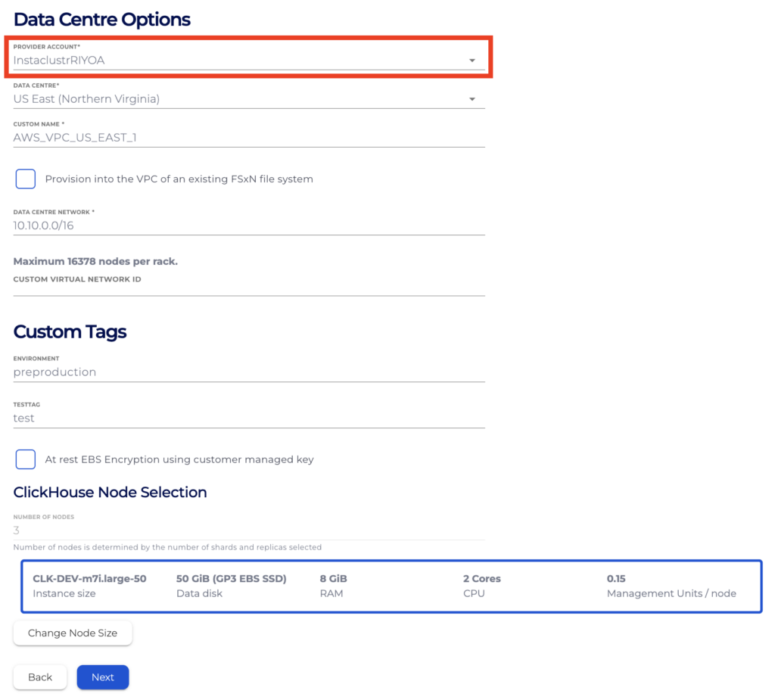
Task: Select the CLK-DEV-m7i.large-50 node size card
Action: point(391,586)
